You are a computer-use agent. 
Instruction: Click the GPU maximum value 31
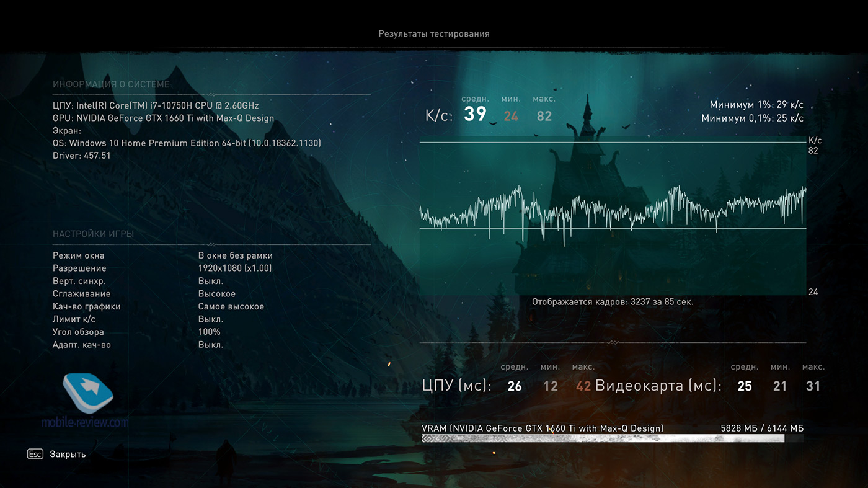[813, 386]
